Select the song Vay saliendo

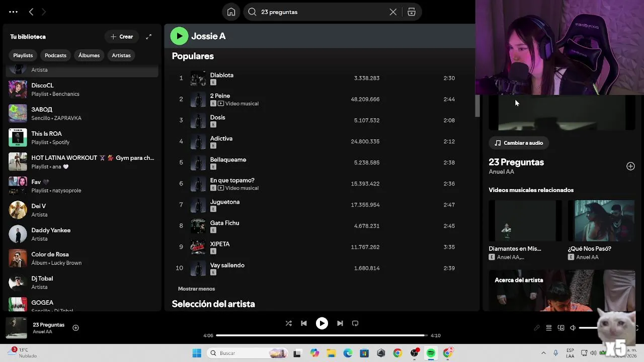(x=227, y=265)
